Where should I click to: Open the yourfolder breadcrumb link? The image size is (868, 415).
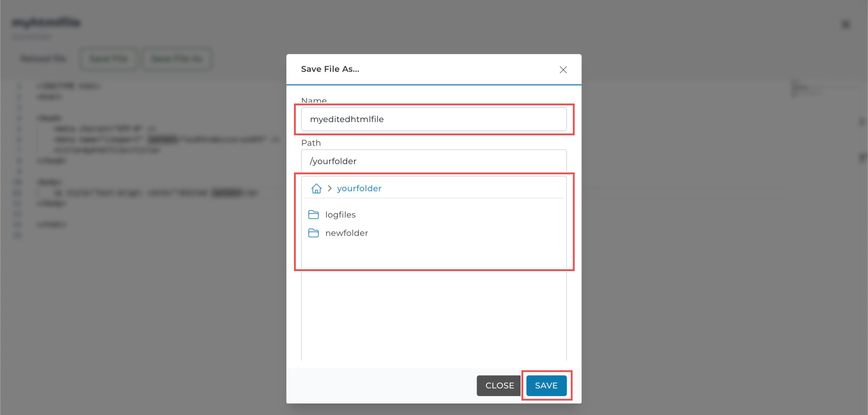(x=359, y=188)
